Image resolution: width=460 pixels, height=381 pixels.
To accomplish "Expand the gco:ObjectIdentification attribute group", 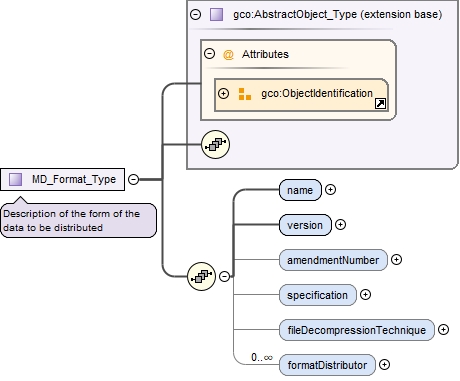I will [223, 93].
